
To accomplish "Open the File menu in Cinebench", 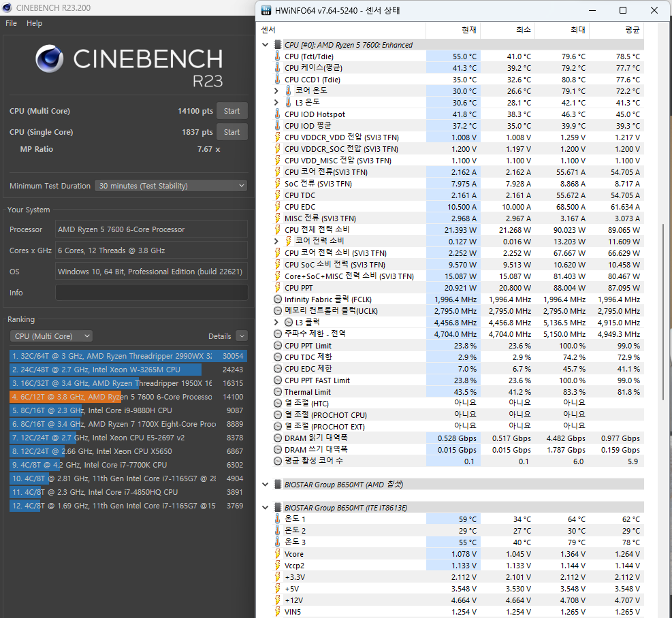I will coord(11,23).
